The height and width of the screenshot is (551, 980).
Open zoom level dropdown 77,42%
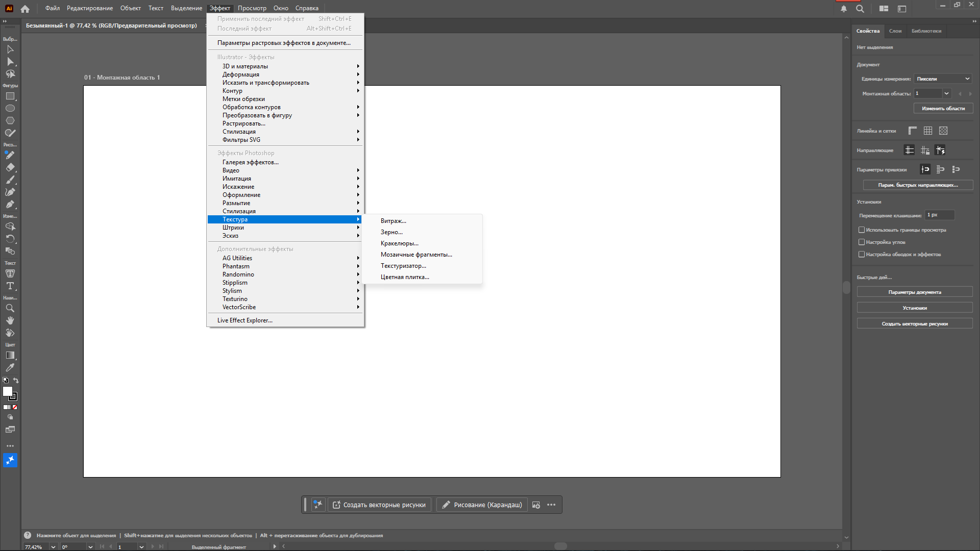[x=53, y=547]
